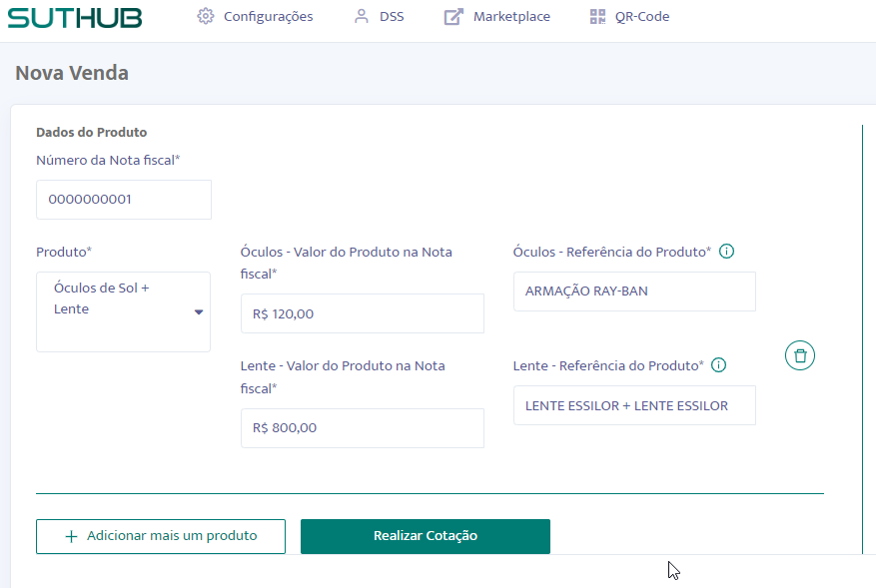Navigate to the DSS menu item
The width and height of the screenshot is (876, 588).
click(x=392, y=16)
